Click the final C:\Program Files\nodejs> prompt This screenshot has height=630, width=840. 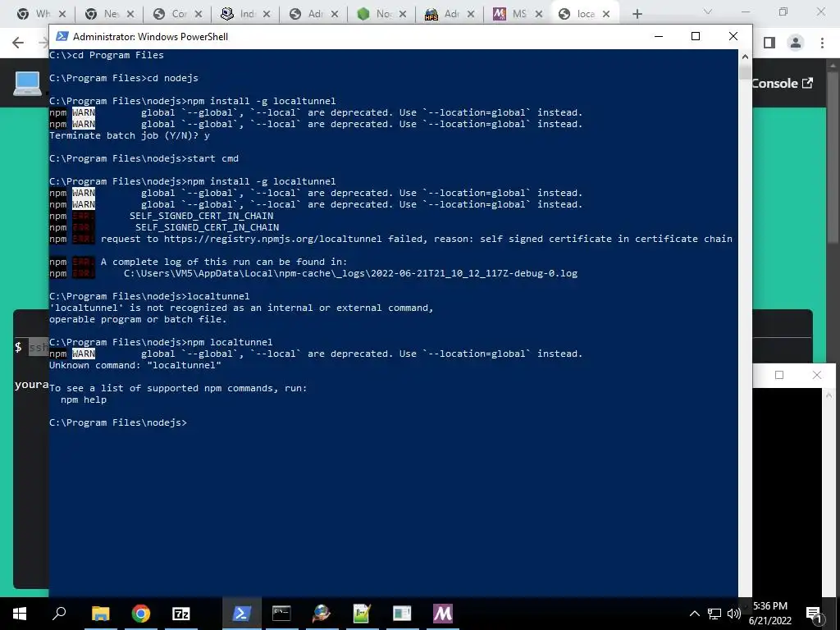coord(118,422)
